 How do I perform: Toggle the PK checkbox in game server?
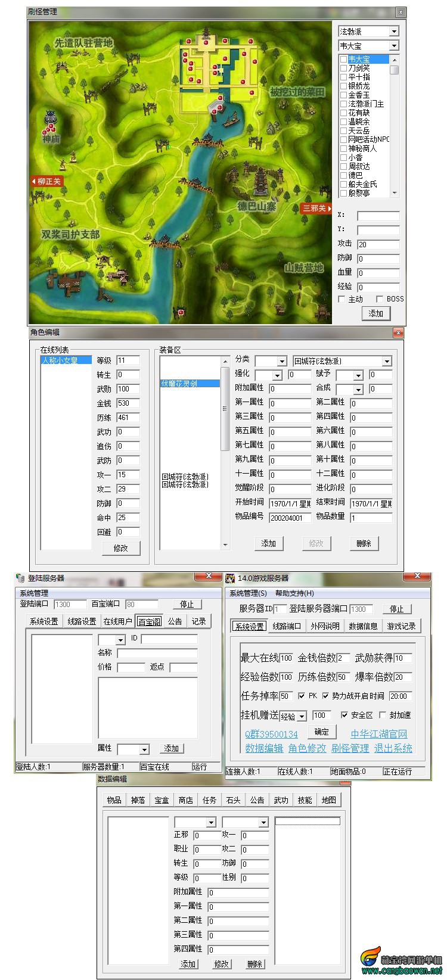[x=301, y=696]
